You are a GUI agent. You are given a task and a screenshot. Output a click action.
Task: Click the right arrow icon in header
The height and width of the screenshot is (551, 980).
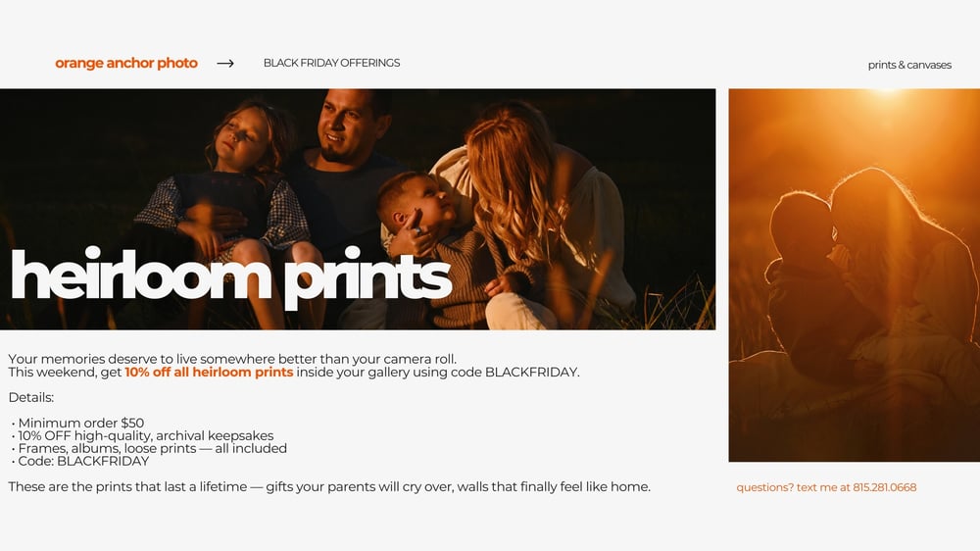click(x=225, y=63)
